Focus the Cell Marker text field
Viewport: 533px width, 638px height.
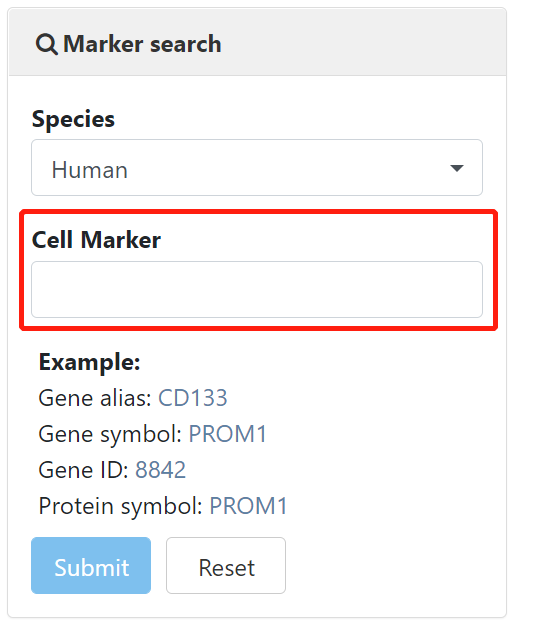coord(257,289)
